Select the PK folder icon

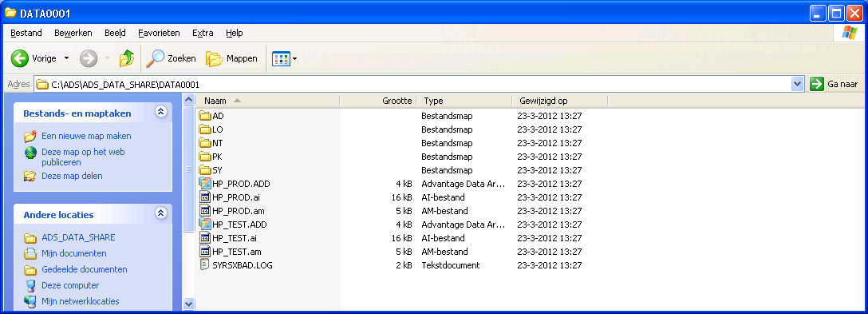click(x=205, y=157)
